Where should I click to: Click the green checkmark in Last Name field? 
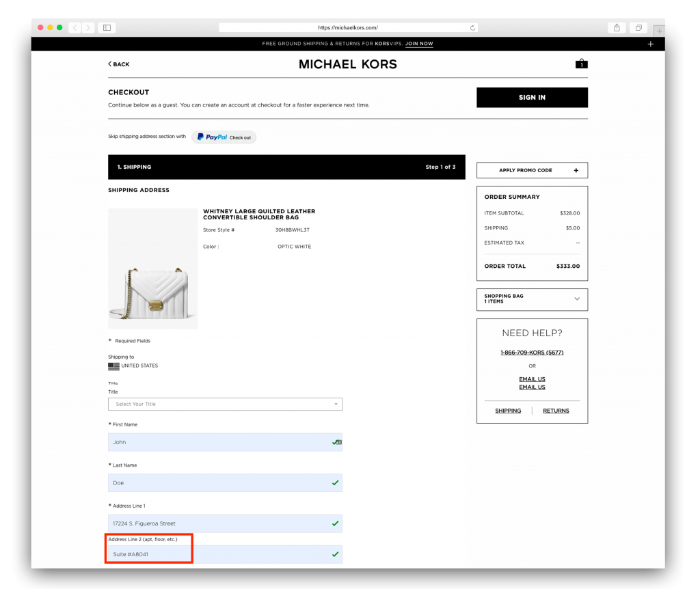tap(335, 483)
